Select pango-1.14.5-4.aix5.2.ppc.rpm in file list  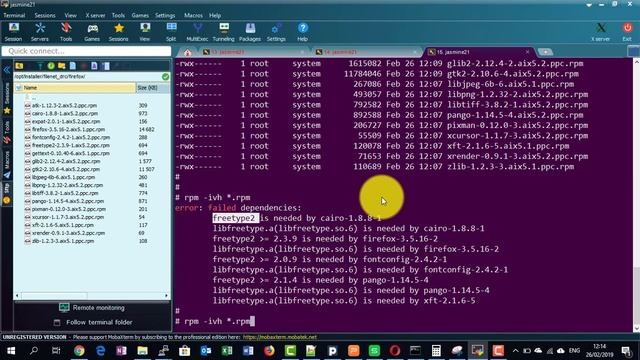pos(68,201)
